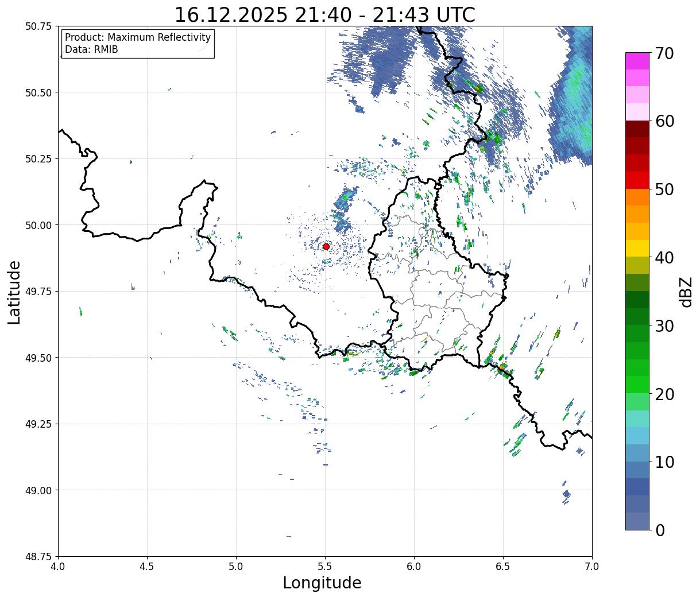Select the magenta band at top of colorbar

(x=637, y=61)
